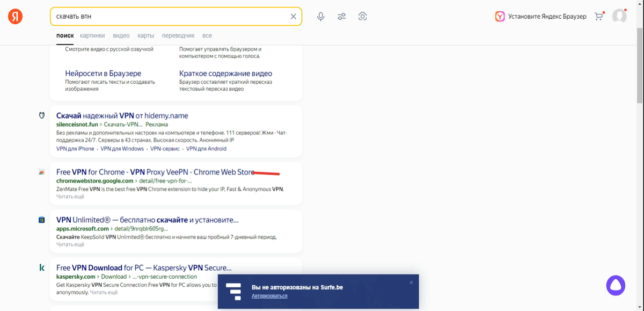Close the Surfe.be notification popup
The image size is (644, 311).
tap(411, 283)
